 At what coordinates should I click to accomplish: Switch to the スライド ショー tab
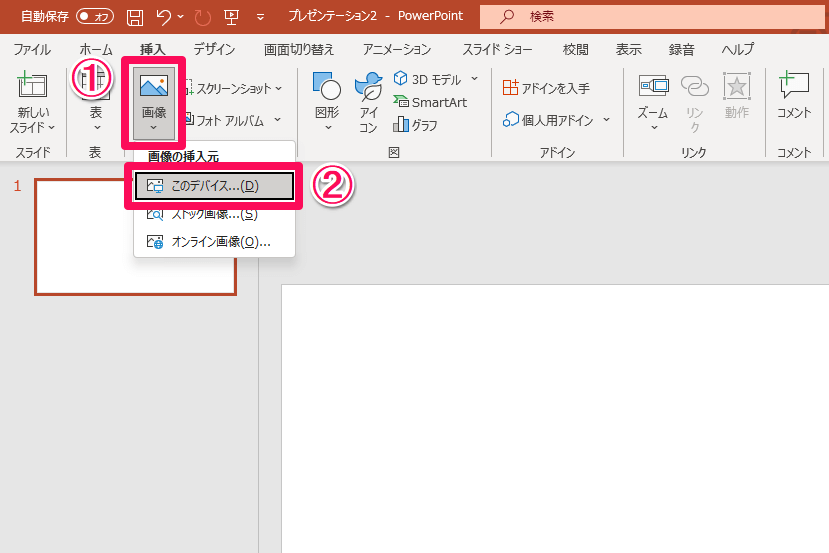pyautogui.click(x=497, y=49)
